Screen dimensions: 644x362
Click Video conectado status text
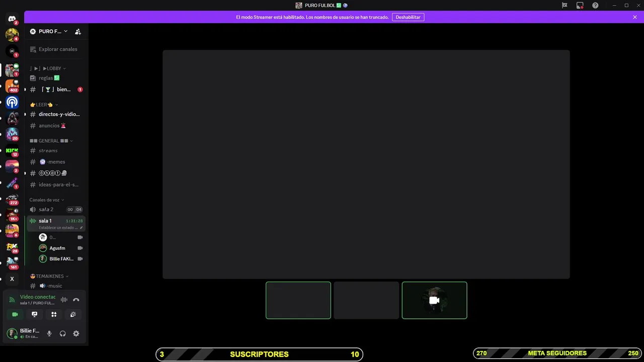(x=38, y=297)
